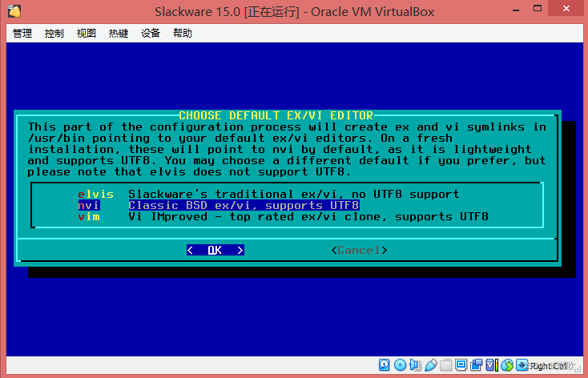Select the elvis editor option

click(95, 195)
